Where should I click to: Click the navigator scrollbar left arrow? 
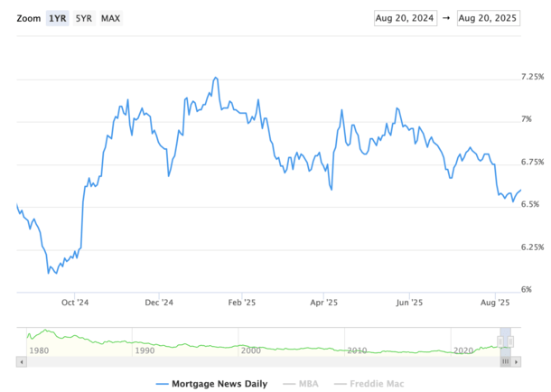pos(22,362)
